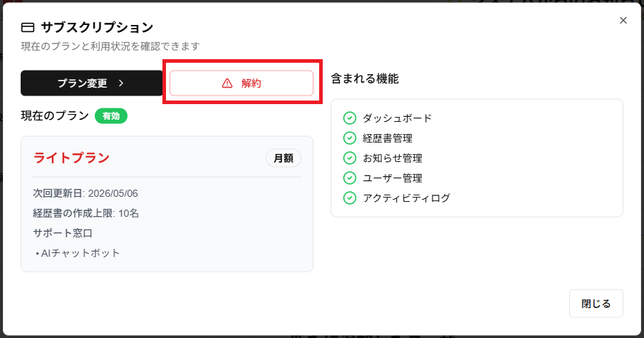Screen dimensions: 644x338
Task: Click the warning triangle icon in 解約
Action: click(x=227, y=83)
